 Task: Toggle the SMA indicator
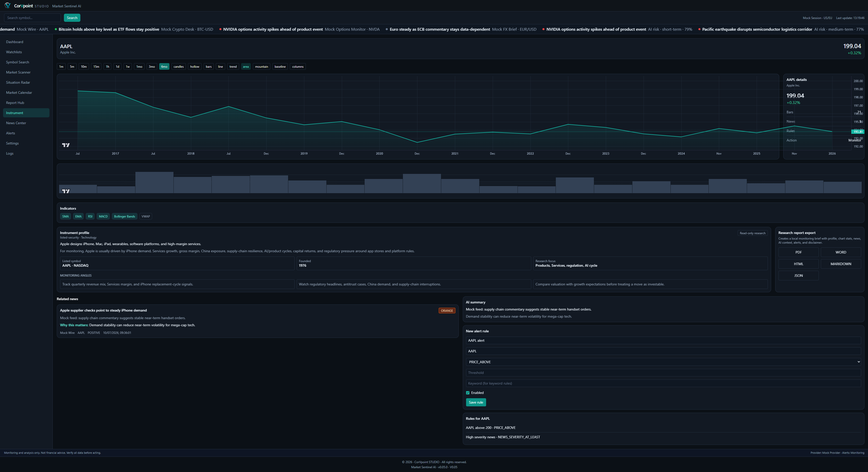pos(65,216)
